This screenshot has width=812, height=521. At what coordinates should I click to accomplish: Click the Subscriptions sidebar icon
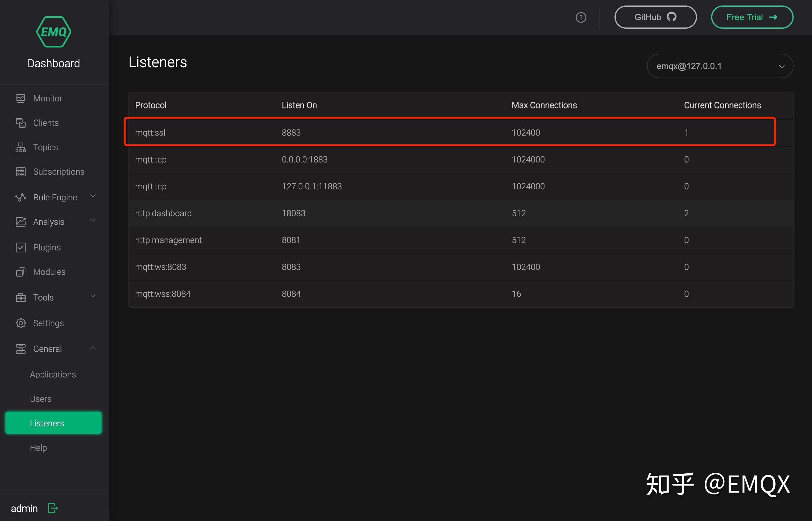[x=21, y=172]
